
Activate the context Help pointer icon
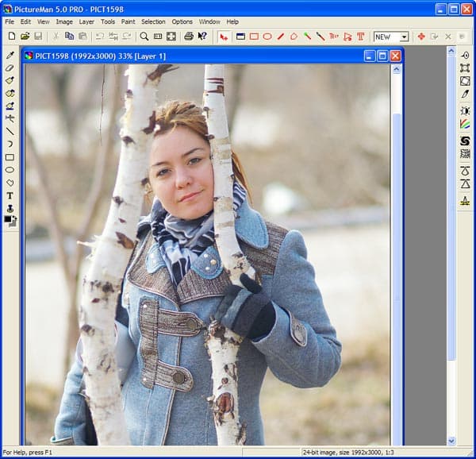(202, 37)
